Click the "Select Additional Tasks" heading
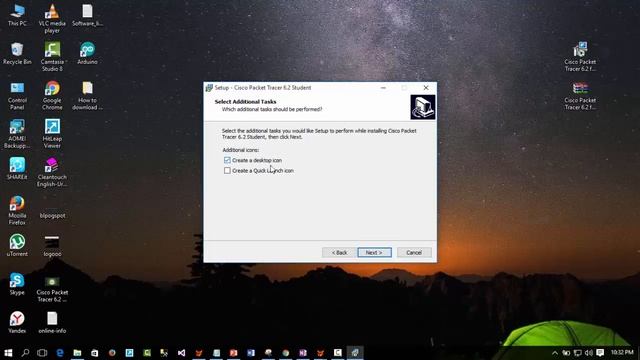 click(x=245, y=102)
